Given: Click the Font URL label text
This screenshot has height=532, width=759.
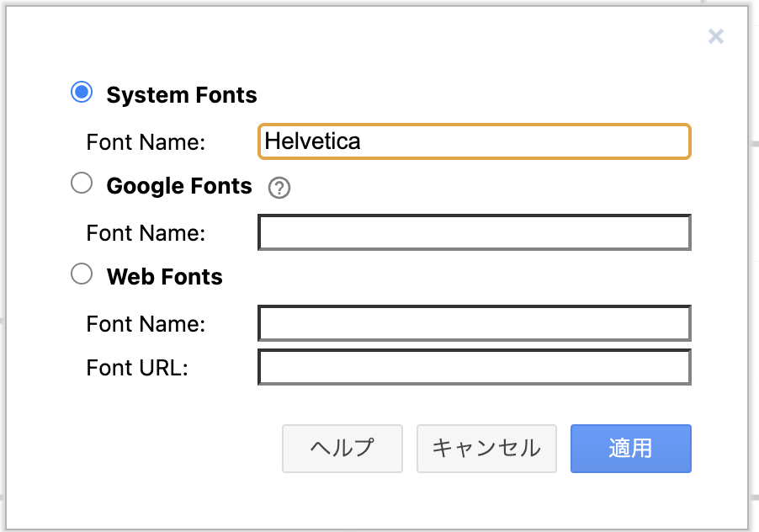Looking at the screenshot, I should click(136, 368).
